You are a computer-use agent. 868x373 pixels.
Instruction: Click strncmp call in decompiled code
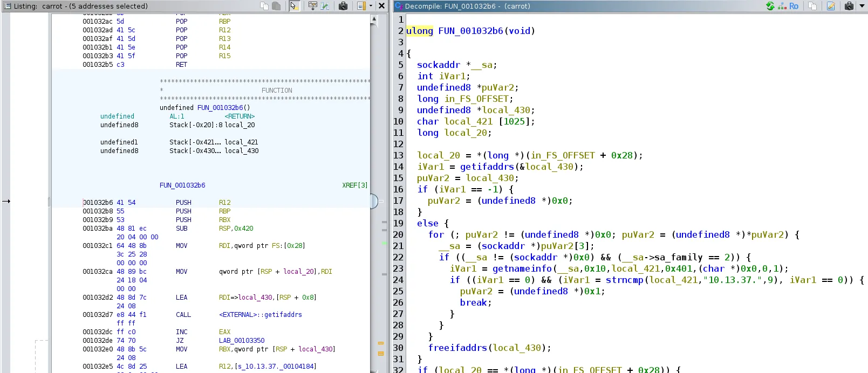point(625,280)
